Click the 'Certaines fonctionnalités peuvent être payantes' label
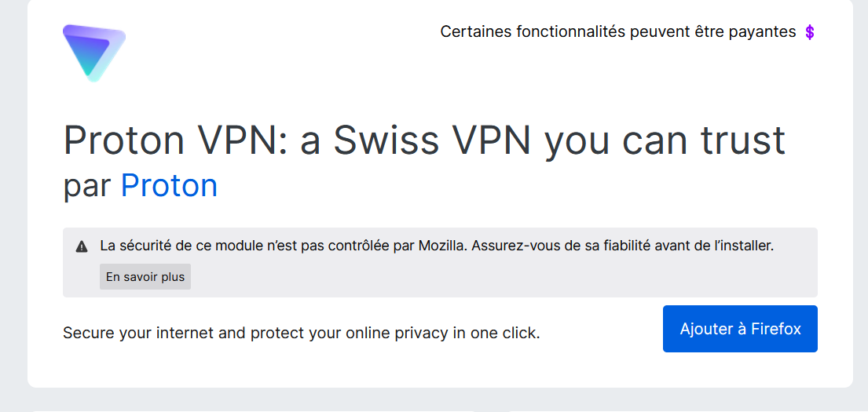 pyautogui.click(x=617, y=32)
